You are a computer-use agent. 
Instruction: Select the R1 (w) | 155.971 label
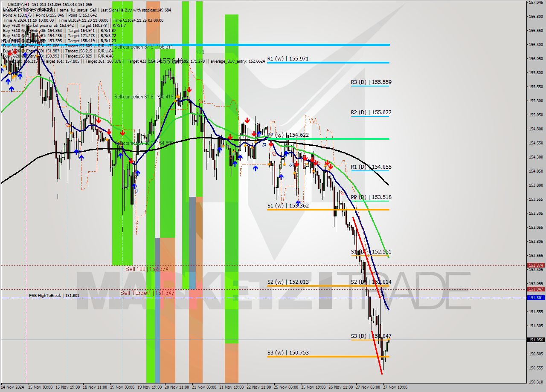(x=288, y=58)
